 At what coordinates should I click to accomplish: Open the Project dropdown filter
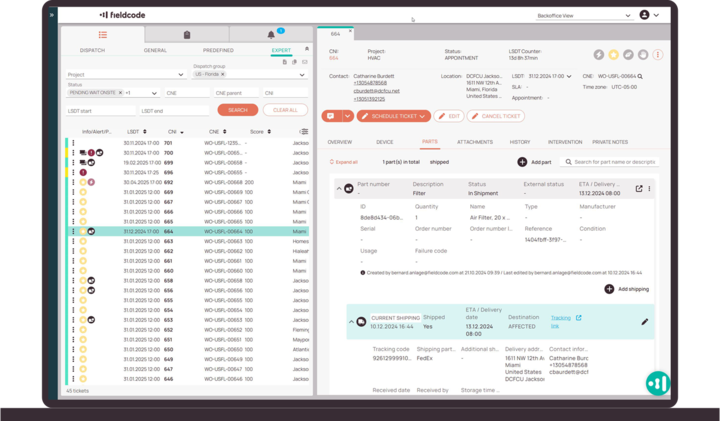click(x=125, y=74)
